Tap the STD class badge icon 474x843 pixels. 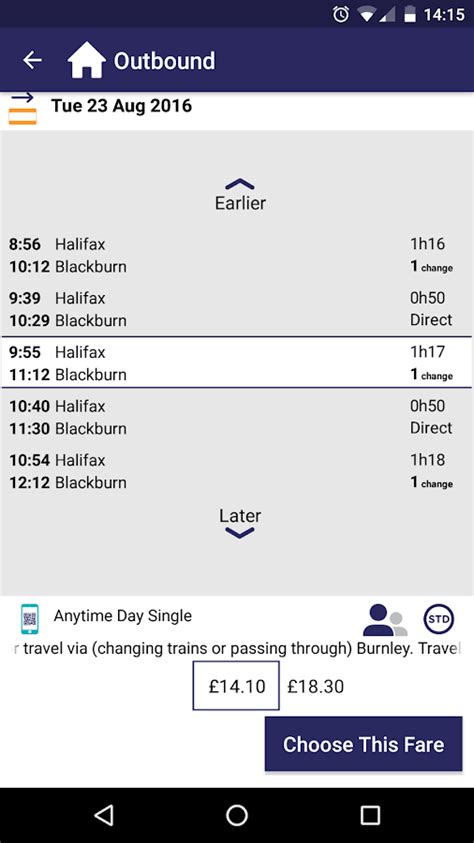(x=439, y=619)
